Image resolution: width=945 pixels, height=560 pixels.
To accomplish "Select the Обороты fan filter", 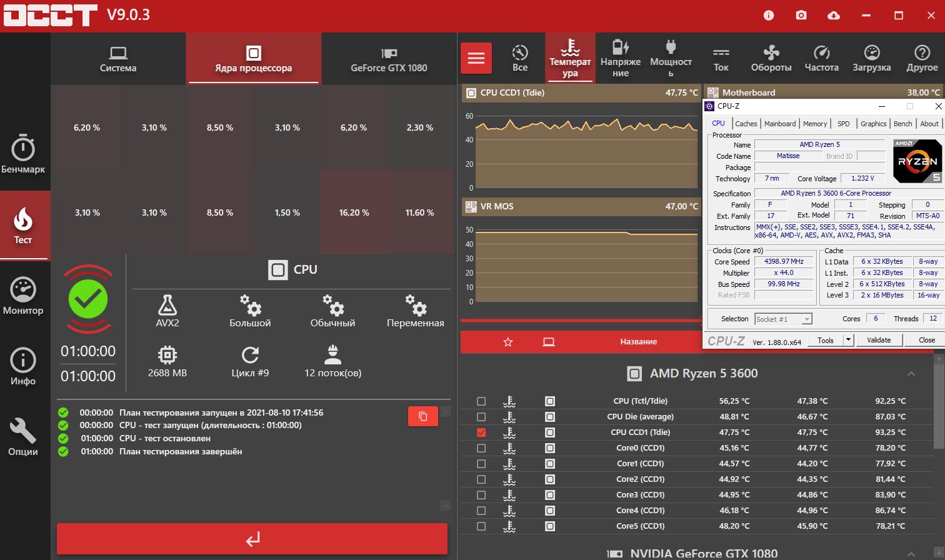I will [x=771, y=58].
